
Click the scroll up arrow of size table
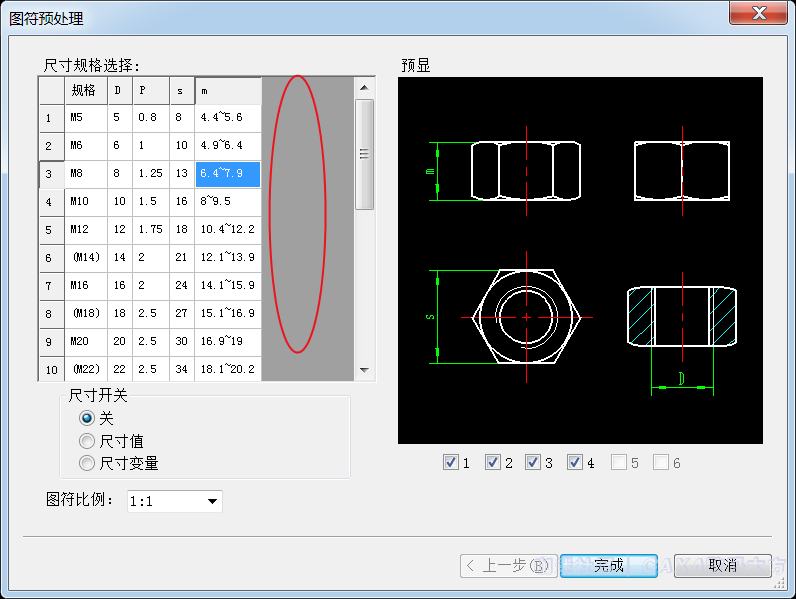(364, 87)
